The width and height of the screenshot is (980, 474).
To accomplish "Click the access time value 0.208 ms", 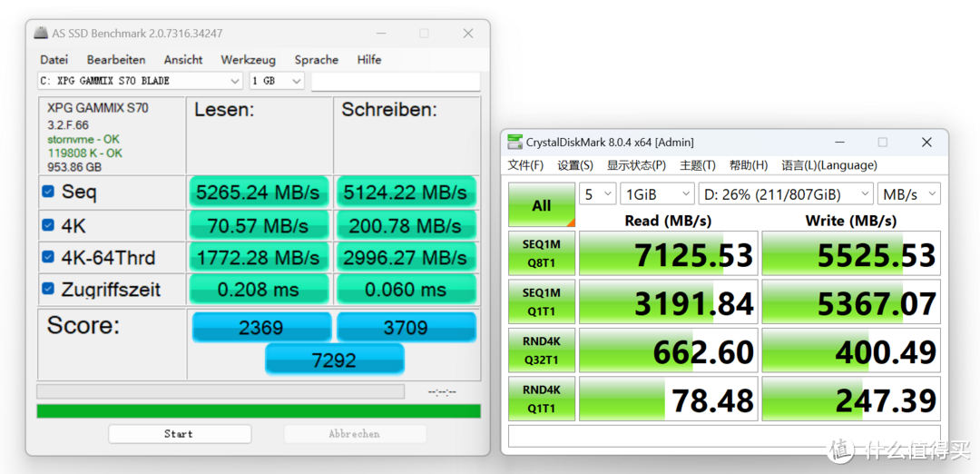I will [258, 290].
